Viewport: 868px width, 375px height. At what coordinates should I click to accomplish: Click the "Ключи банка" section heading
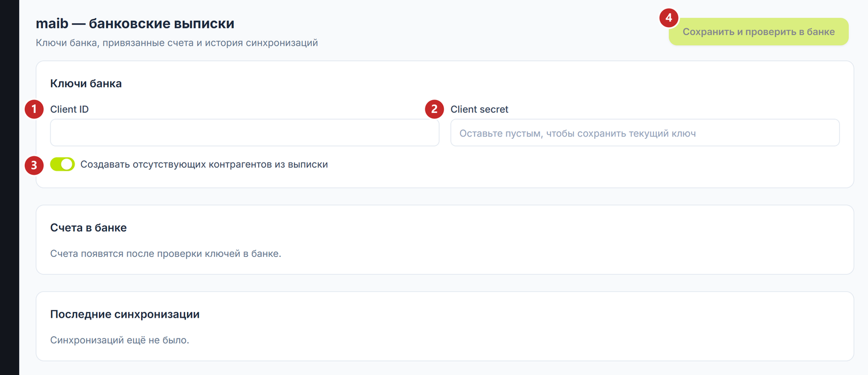pos(86,83)
